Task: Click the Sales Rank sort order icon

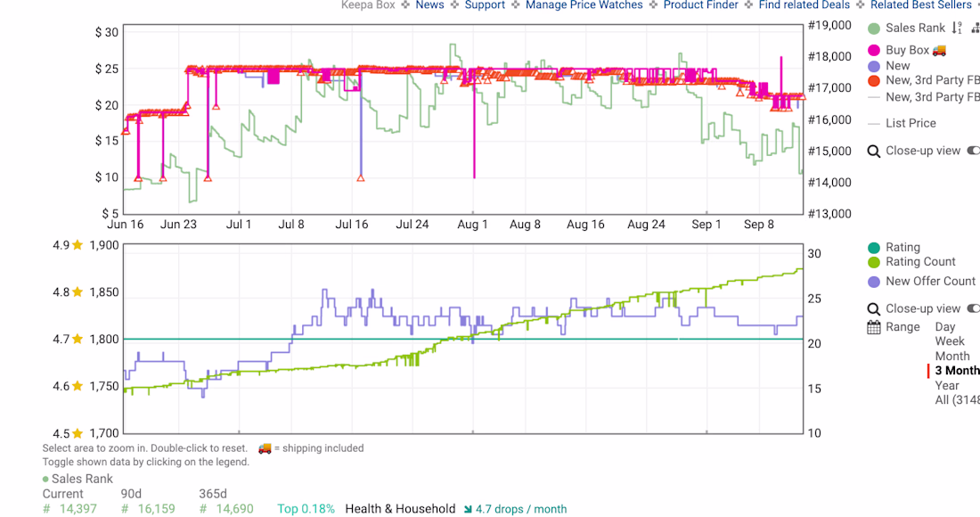Action: click(x=957, y=28)
